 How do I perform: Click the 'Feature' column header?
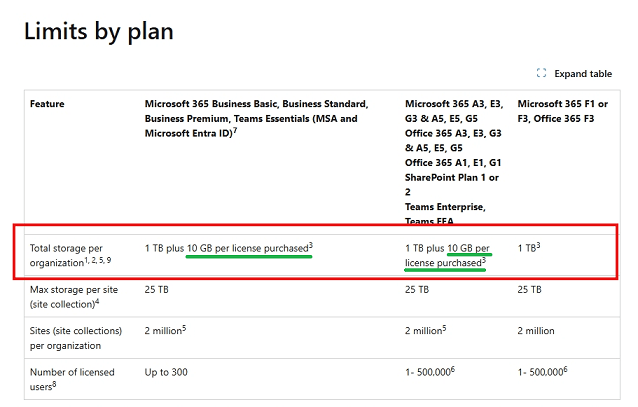(x=47, y=104)
